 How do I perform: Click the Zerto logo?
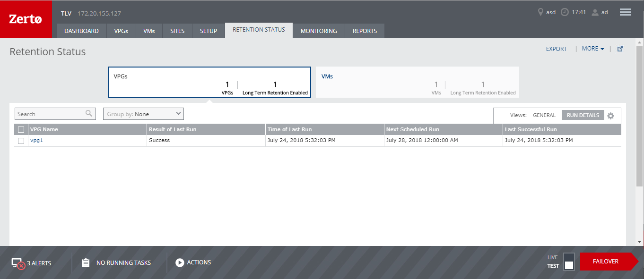pos(26,19)
